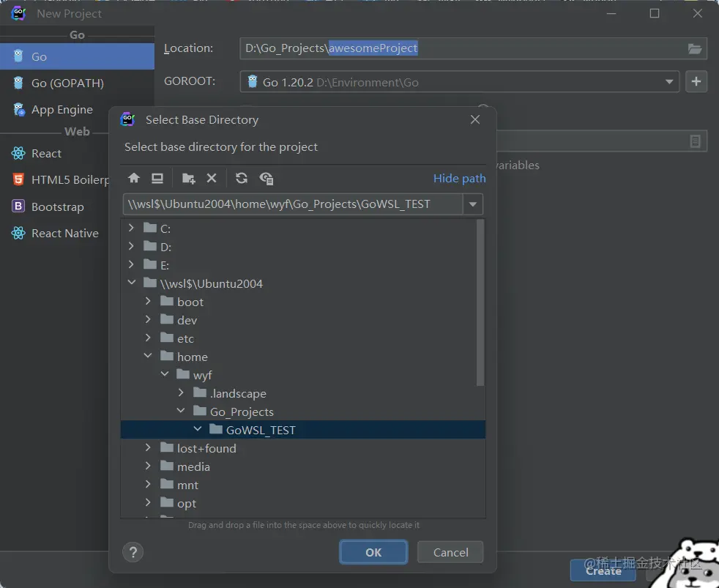Select the lost+found folder row
719x588 pixels.
pos(302,449)
